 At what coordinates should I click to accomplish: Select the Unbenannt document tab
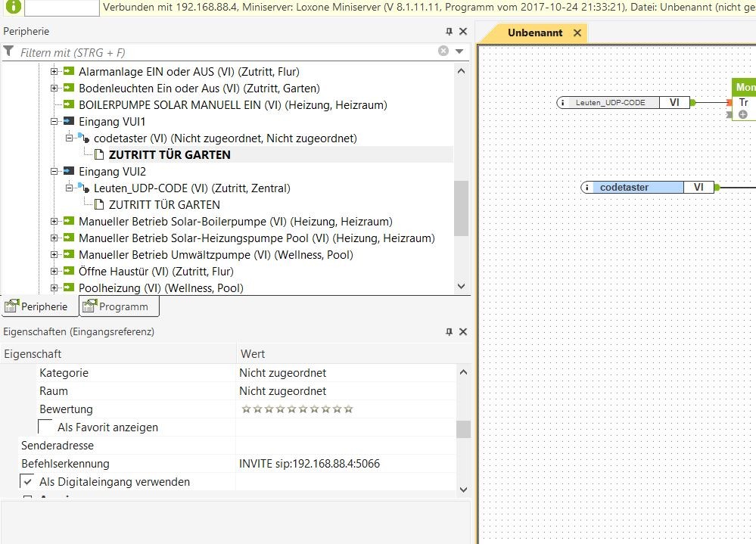(x=534, y=33)
